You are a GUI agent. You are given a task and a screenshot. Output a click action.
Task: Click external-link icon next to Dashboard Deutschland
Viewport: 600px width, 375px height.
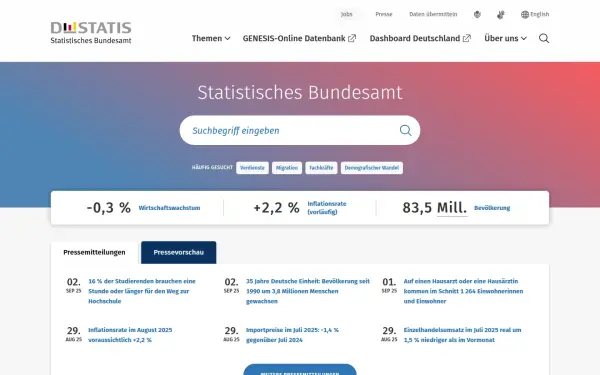(x=466, y=38)
